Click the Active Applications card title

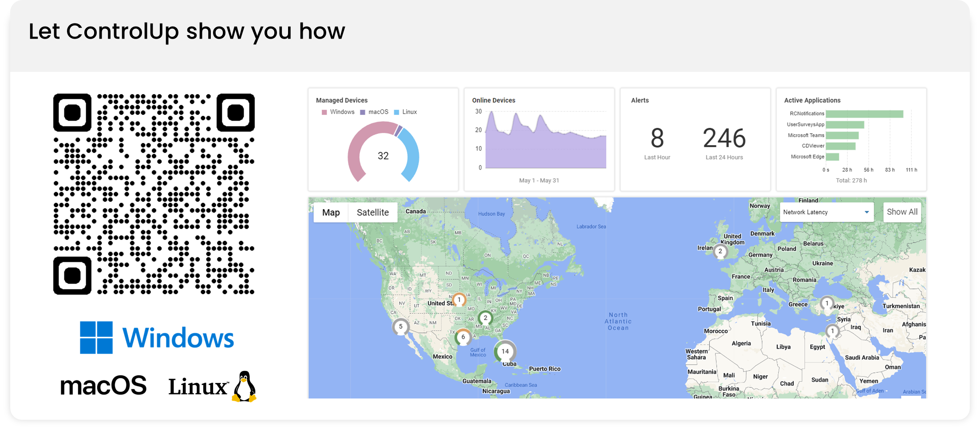[x=812, y=100]
